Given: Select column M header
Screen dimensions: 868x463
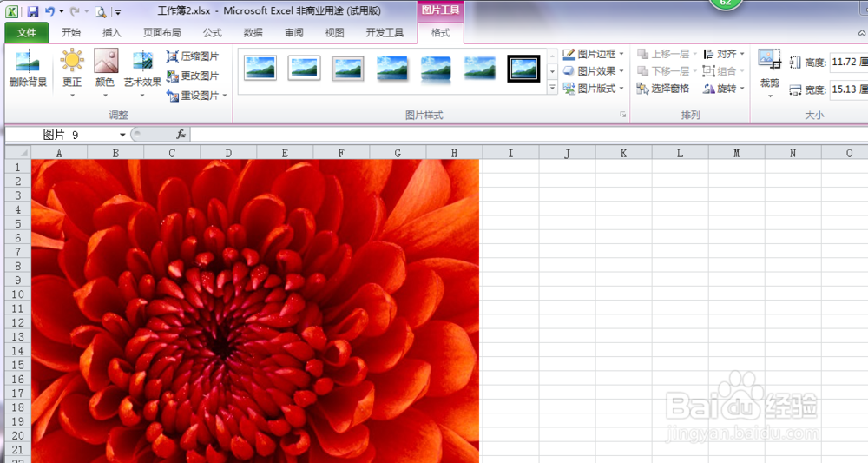Looking at the screenshot, I should pyautogui.click(x=736, y=153).
